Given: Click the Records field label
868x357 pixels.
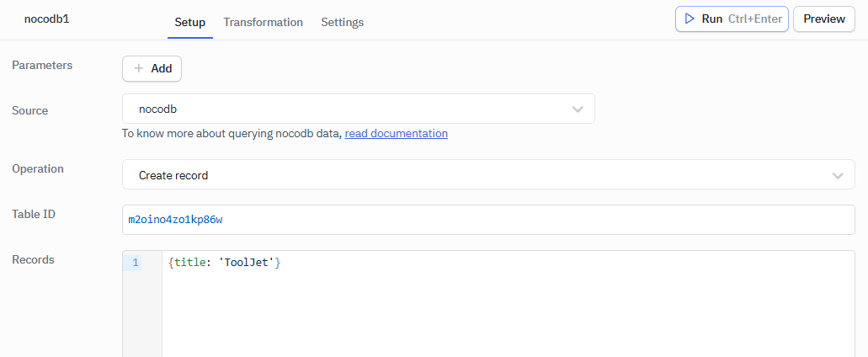Looking at the screenshot, I should point(33,259).
